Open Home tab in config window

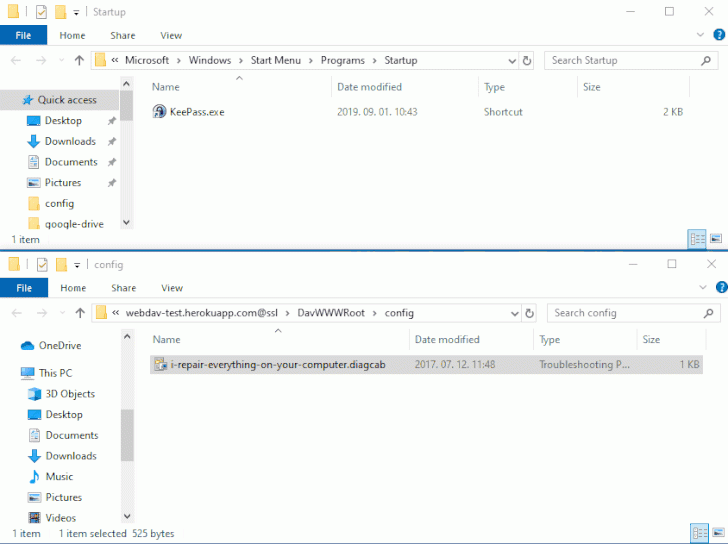point(73,288)
